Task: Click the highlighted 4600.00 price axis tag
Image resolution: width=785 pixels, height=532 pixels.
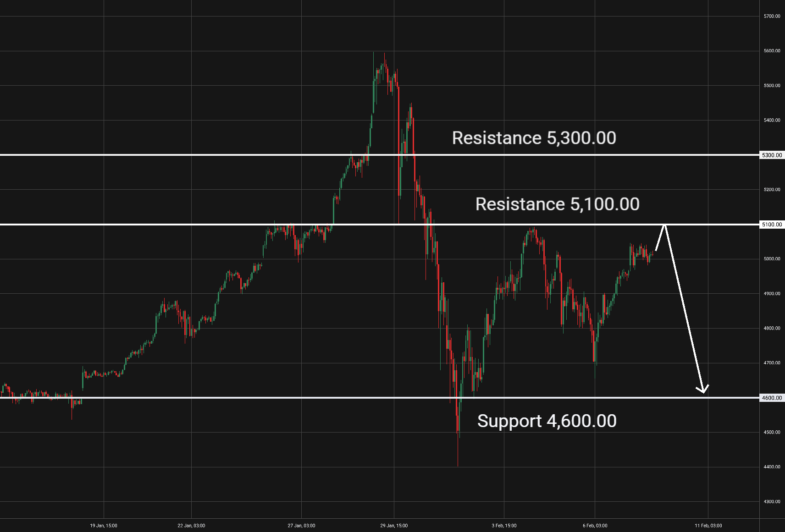Action: click(772, 398)
